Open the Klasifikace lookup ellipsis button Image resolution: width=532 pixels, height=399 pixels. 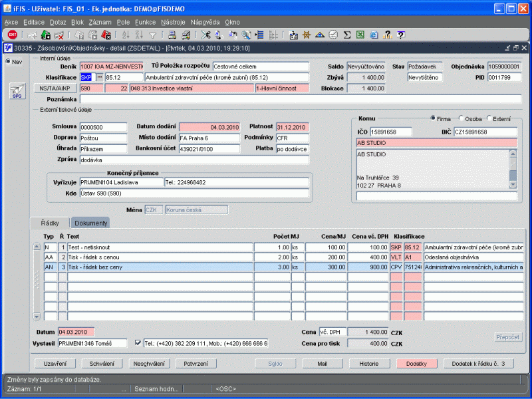point(100,77)
